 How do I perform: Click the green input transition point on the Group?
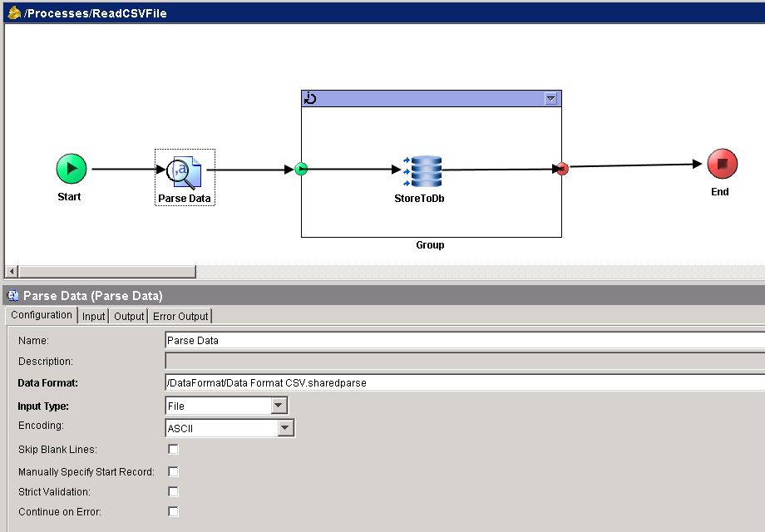300,168
